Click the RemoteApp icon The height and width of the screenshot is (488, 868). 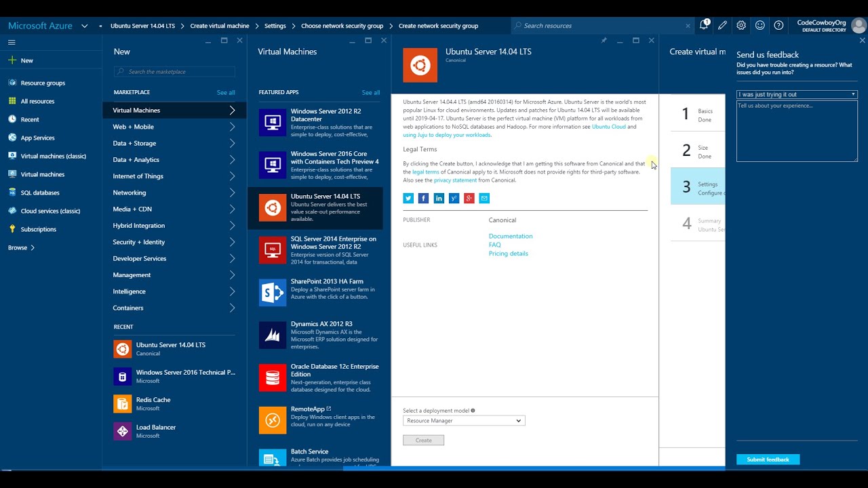coord(273,420)
